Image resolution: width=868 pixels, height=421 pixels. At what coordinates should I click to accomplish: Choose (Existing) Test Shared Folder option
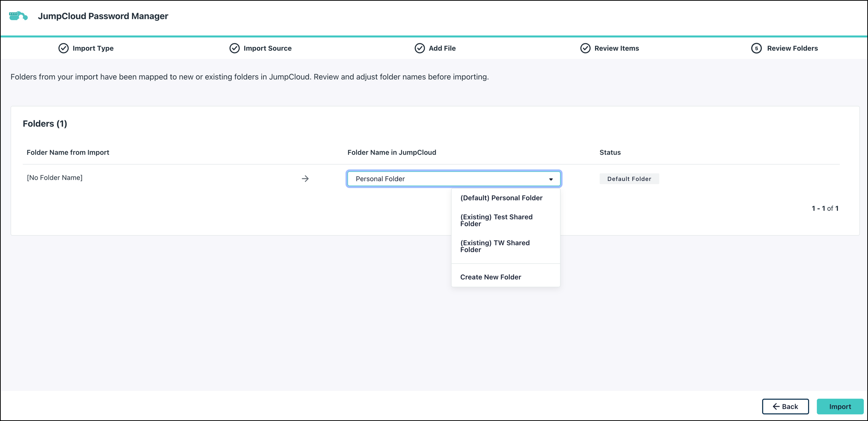pos(505,220)
